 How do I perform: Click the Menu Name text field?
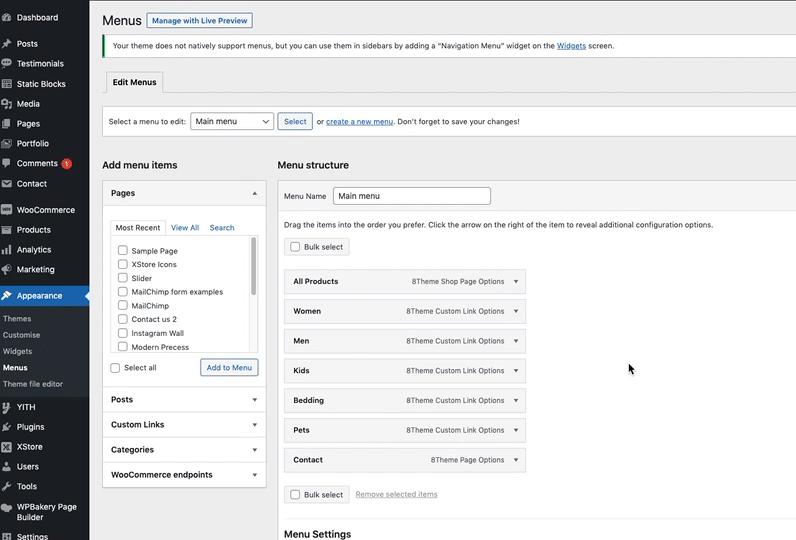click(411, 196)
